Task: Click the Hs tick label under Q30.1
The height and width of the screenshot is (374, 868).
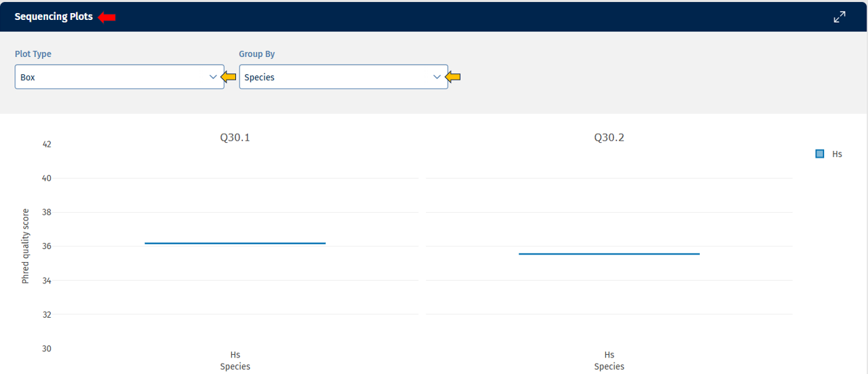Action: tap(235, 355)
